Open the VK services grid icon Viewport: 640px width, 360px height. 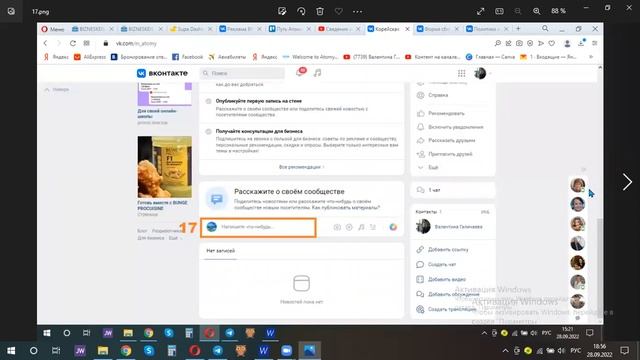pos(462,73)
